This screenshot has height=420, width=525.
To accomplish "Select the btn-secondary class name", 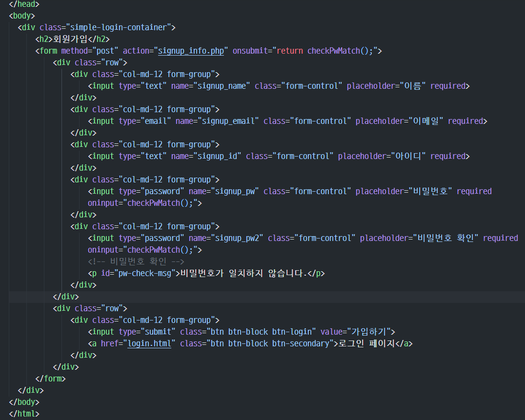I will point(301,344).
